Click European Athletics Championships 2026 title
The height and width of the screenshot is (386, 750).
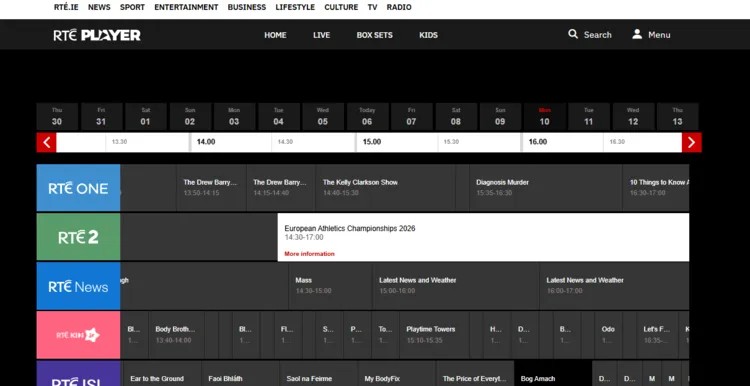coord(350,229)
